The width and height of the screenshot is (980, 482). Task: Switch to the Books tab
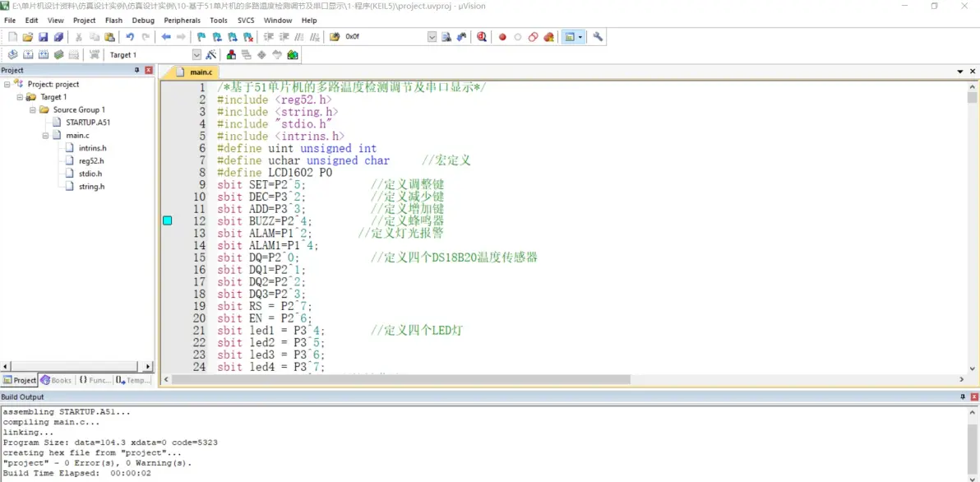tap(57, 380)
